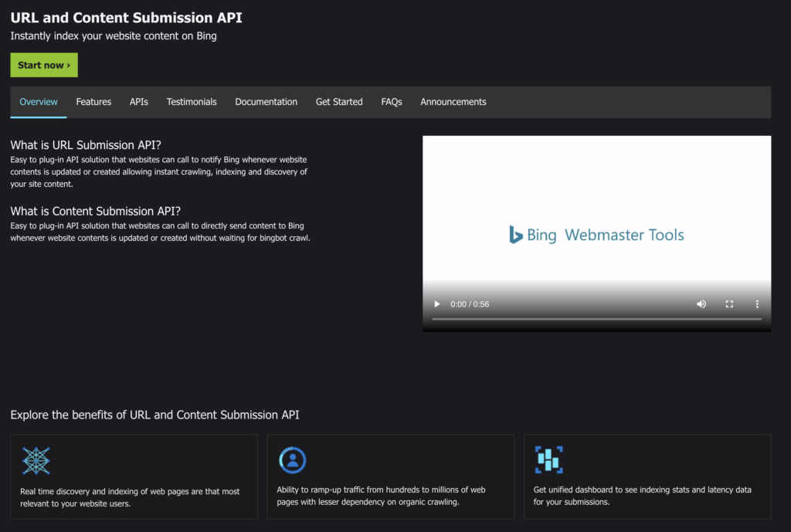Image resolution: width=791 pixels, height=532 pixels.
Task: Switch to the Get Started tab
Action: [339, 102]
